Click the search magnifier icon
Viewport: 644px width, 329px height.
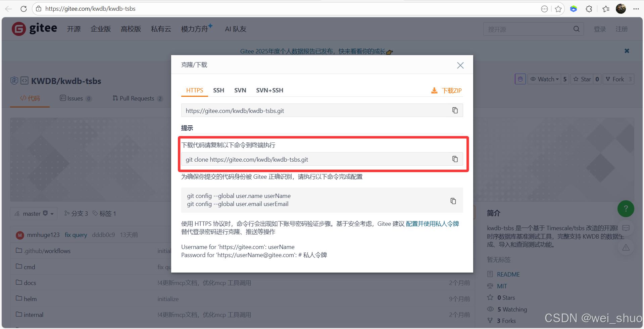(577, 29)
